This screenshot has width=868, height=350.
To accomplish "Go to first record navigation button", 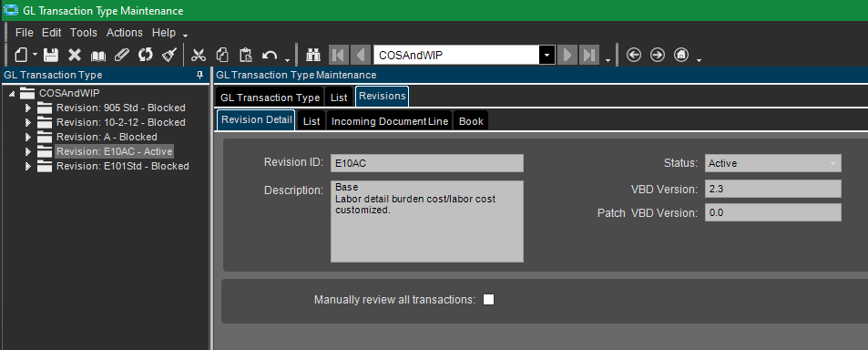I will pos(339,55).
